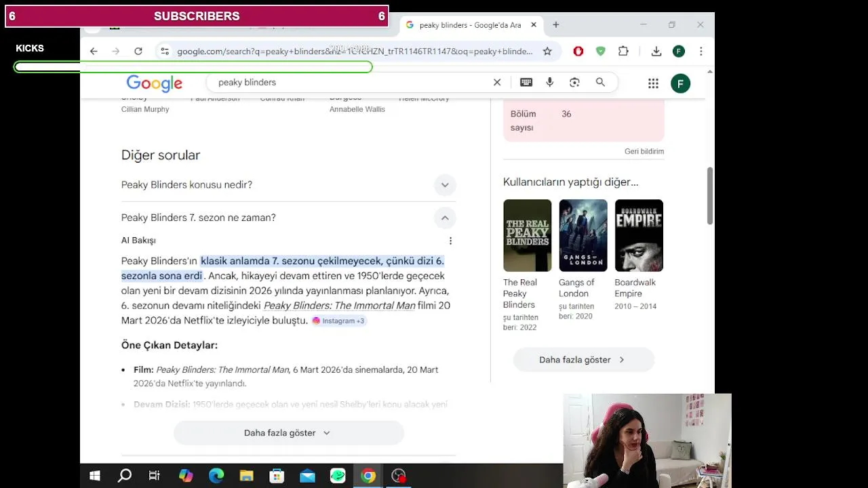Open Task View on the taskbar
868x488 pixels.
pyautogui.click(x=155, y=476)
